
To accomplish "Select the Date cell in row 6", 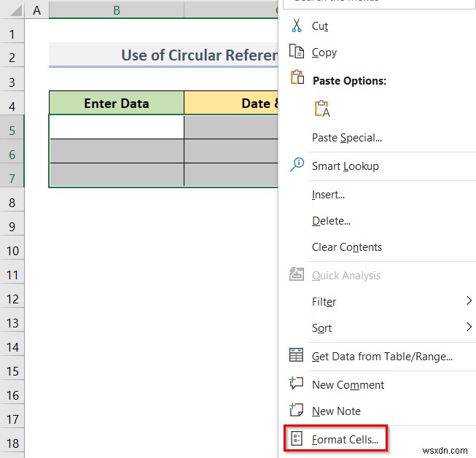I will point(231,151).
